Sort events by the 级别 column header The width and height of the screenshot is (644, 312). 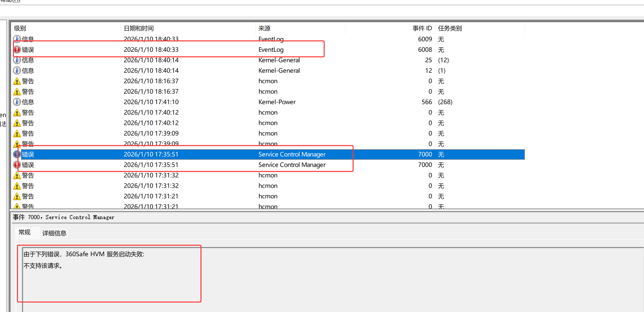[20, 29]
